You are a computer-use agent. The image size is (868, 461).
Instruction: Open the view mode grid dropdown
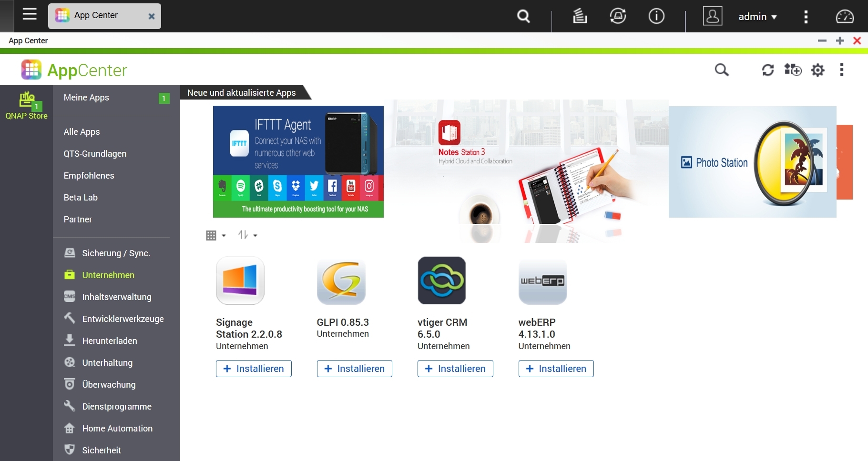point(216,235)
